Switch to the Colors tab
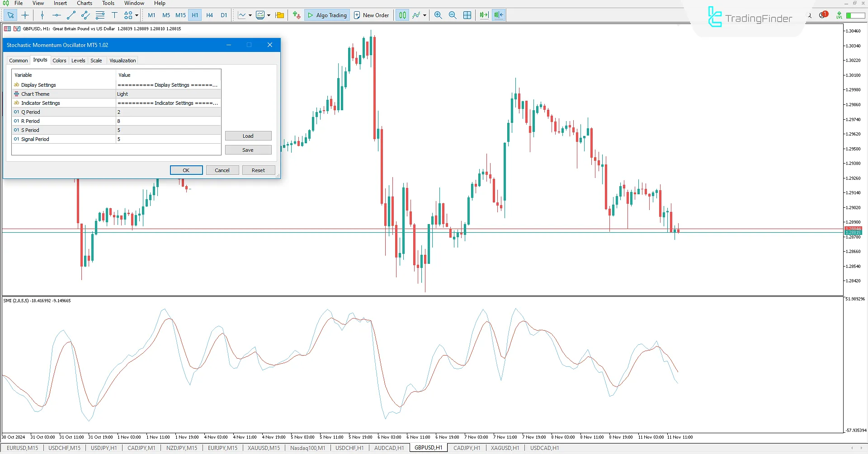The image size is (868, 454). [59, 60]
